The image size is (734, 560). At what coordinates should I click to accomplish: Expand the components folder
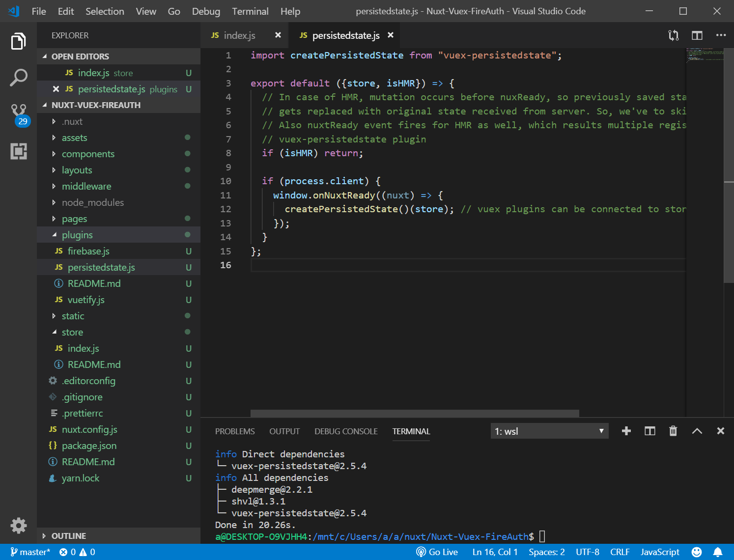tap(118, 154)
